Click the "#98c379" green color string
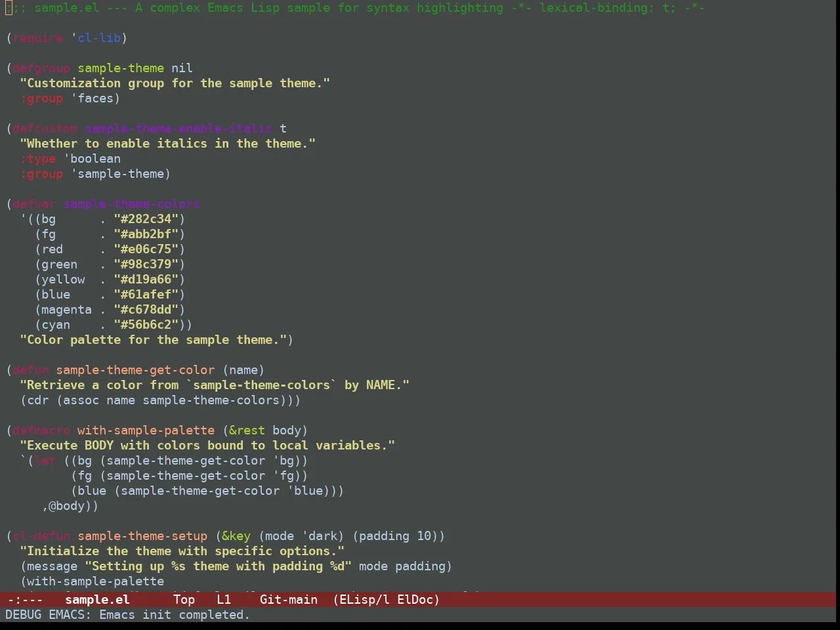 click(146, 264)
